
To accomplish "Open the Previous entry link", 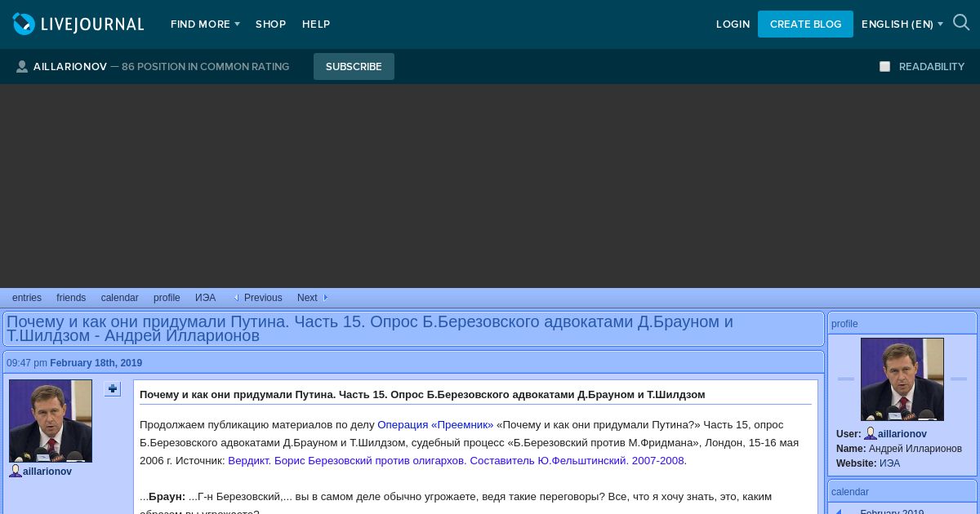I will click(263, 298).
